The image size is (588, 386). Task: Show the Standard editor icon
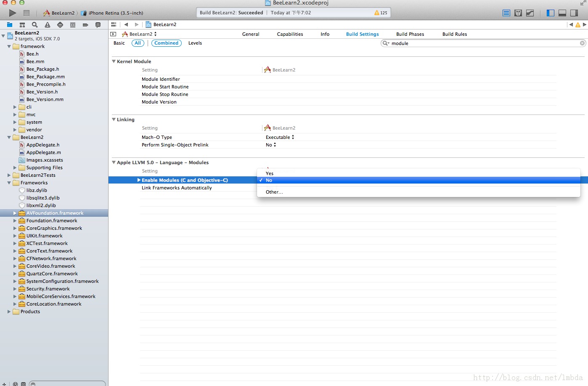tap(506, 13)
